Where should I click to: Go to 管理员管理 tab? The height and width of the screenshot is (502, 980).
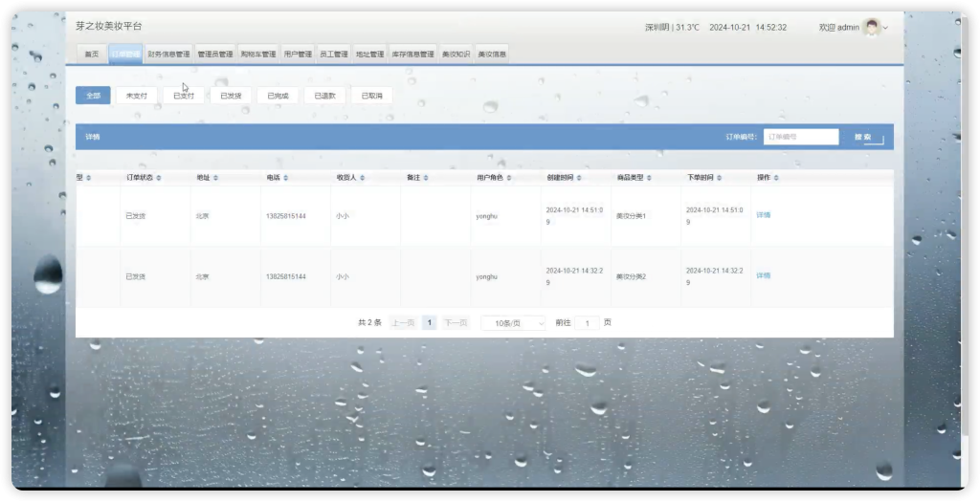(x=215, y=55)
